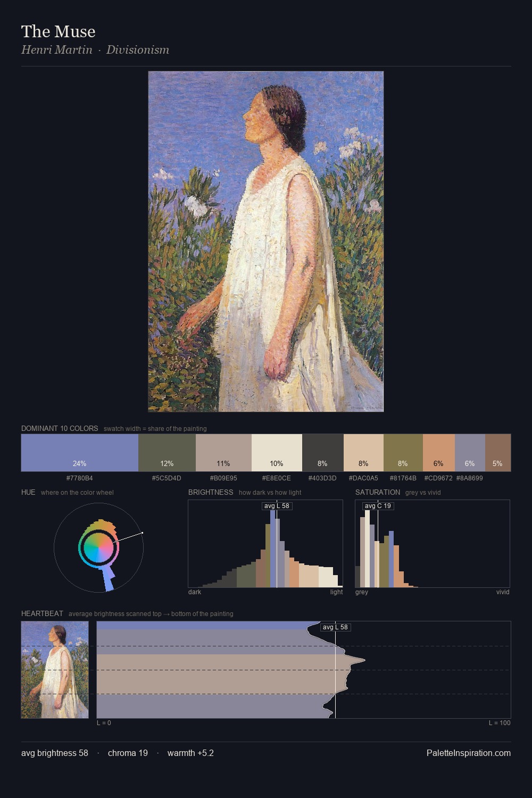Click the subtitle 'Henri Martin · Divisionism'
Image resolution: width=532 pixels, height=798 pixels.
pos(95,49)
